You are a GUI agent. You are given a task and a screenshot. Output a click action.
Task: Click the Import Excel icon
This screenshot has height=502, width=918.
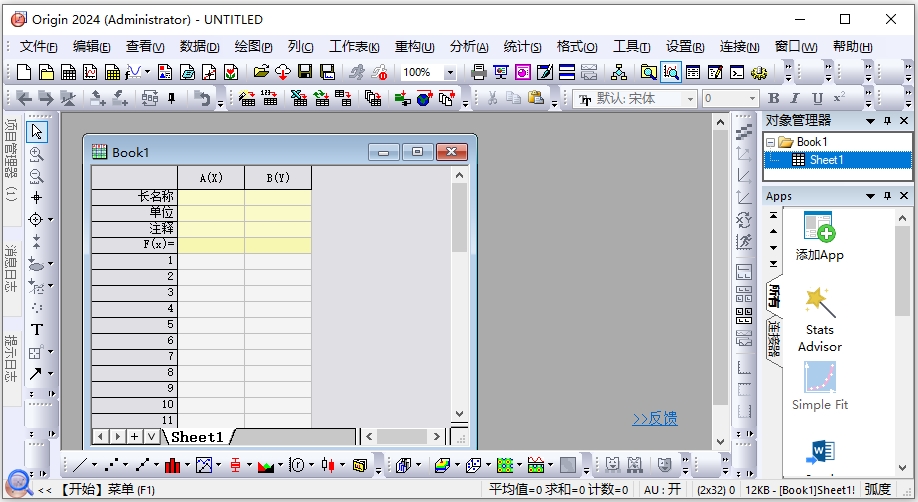[299, 98]
